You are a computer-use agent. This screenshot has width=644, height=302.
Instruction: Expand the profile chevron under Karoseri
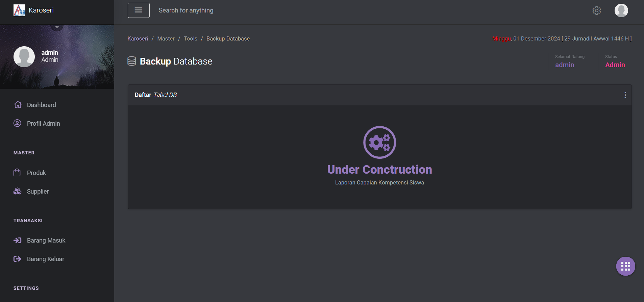coord(57,27)
